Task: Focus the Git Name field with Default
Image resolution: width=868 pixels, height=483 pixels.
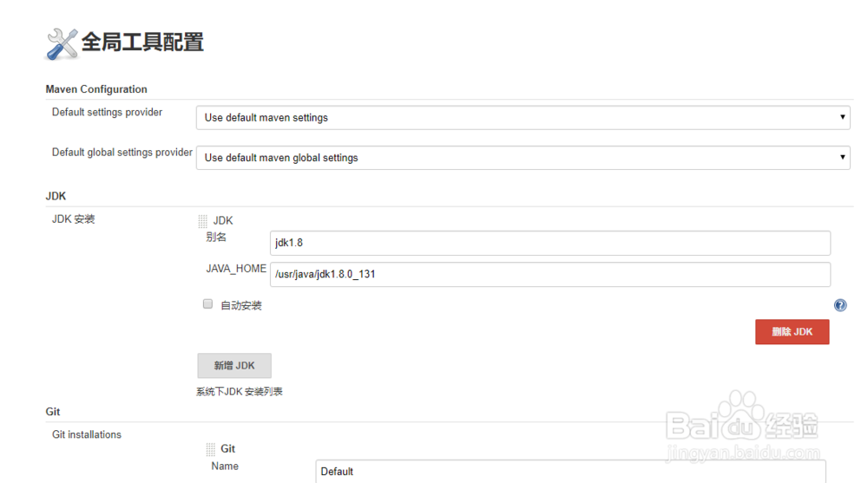Action: pos(570,472)
